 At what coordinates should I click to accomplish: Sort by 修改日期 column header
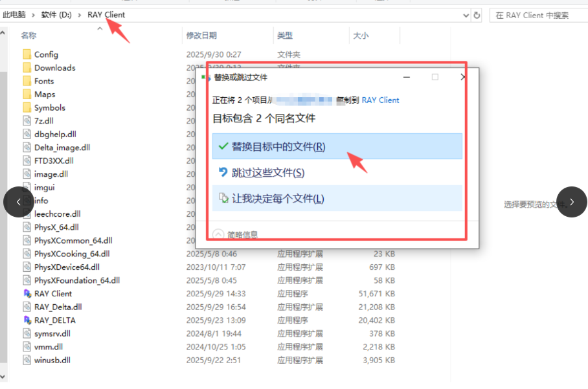pyautogui.click(x=201, y=36)
